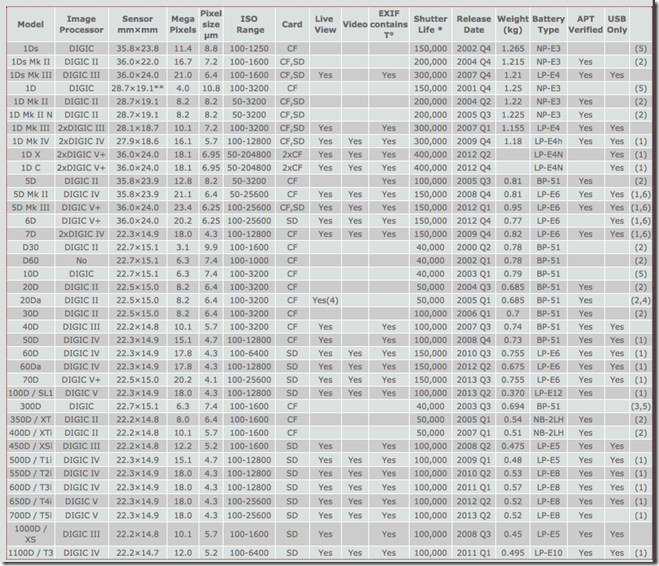Image resolution: width=659 pixels, height=566 pixels.
Task: Select the 40D model cell
Action: pyautogui.click(x=31, y=326)
